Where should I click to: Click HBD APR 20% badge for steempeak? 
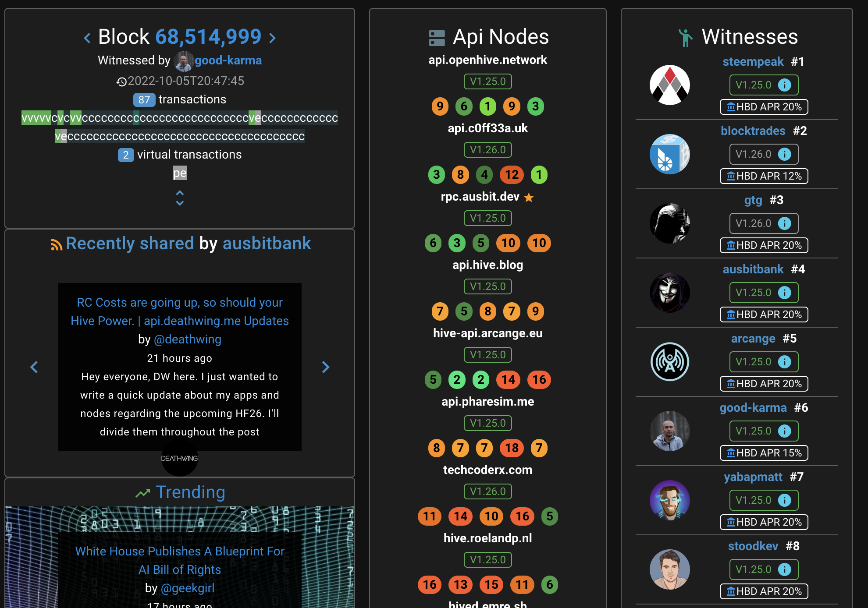pos(764,107)
